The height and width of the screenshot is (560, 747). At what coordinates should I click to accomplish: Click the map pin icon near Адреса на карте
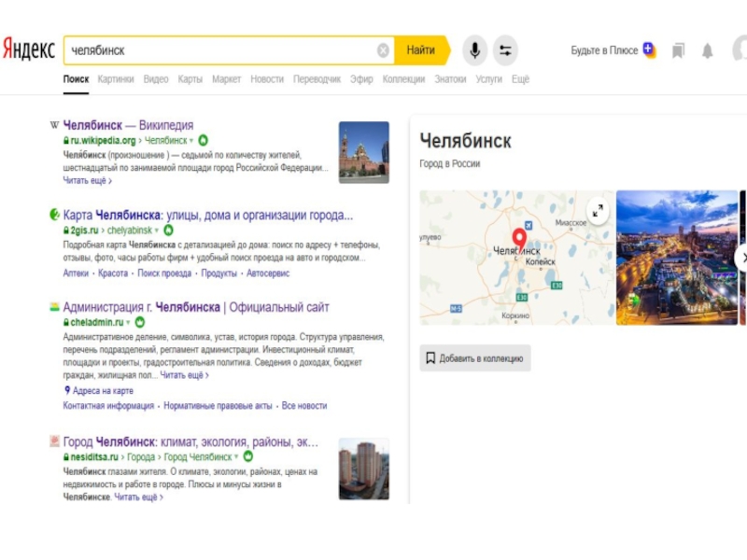point(67,390)
